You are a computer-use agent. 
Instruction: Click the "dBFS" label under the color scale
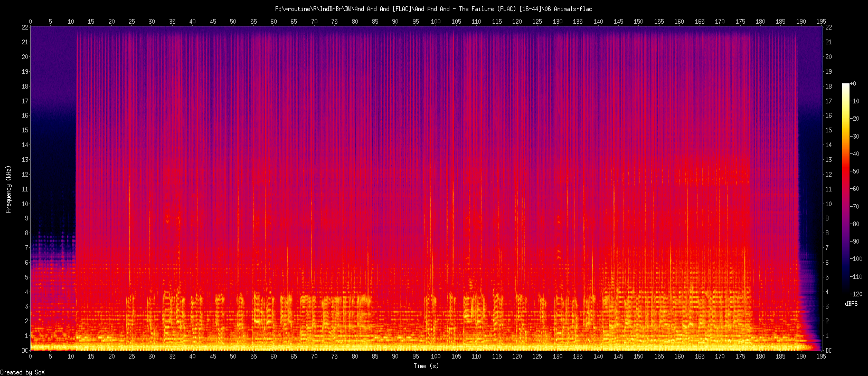[x=851, y=304]
